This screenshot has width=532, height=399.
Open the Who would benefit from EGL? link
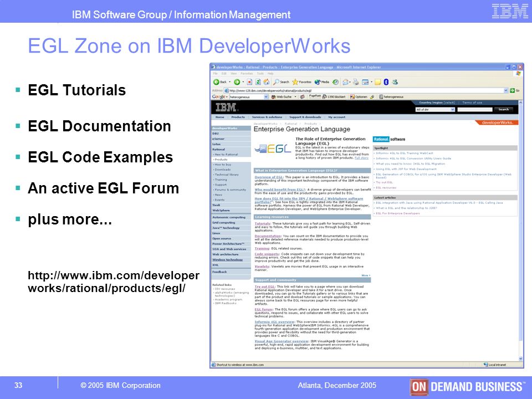[x=280, y=190]
